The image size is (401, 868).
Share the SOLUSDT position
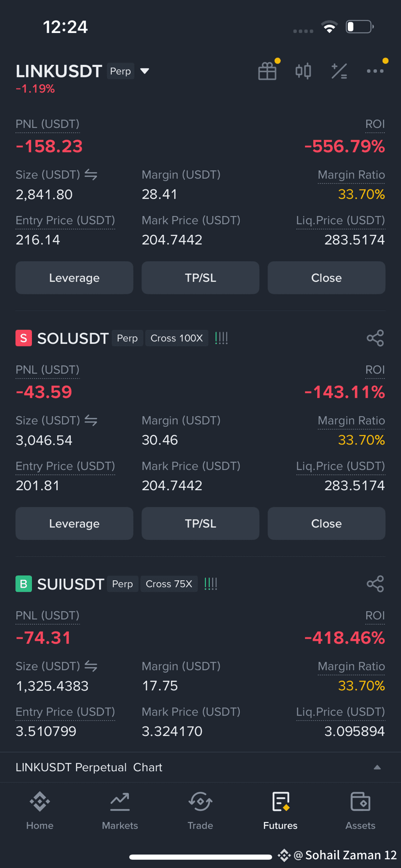click(375, 338)
